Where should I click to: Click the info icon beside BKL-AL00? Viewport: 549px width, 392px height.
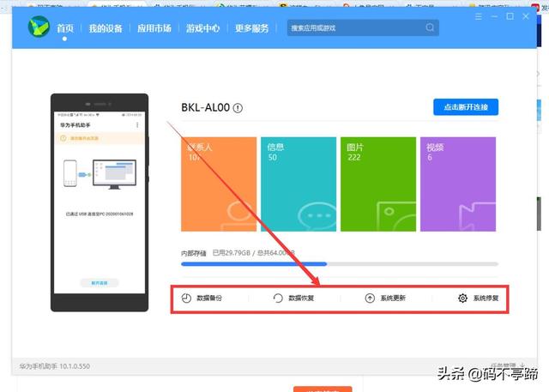(238, 108)
